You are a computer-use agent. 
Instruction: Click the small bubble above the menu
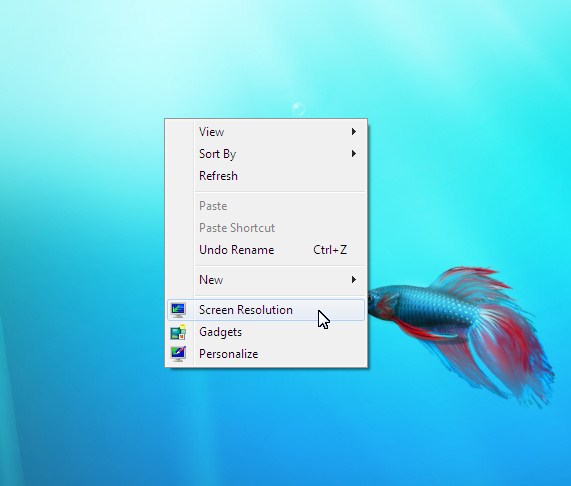coord(298,109)
